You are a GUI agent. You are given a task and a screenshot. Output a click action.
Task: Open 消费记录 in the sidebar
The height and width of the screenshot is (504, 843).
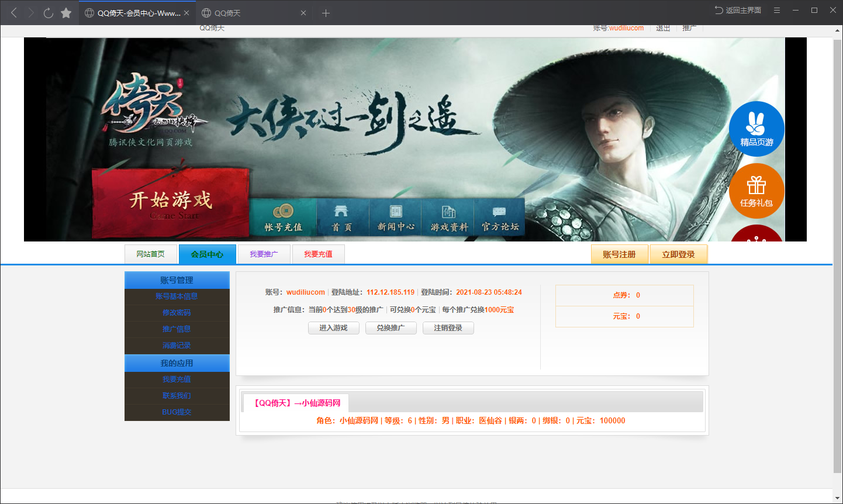click(x=177, y=346)
